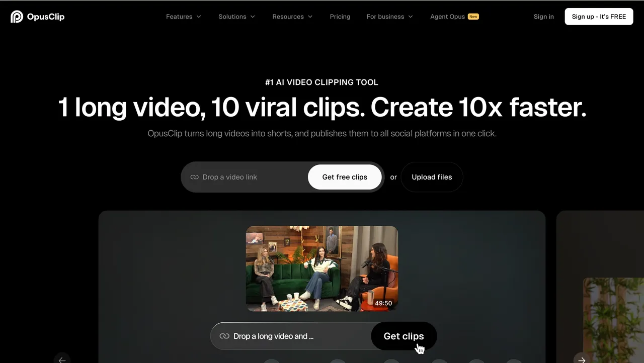644x363 pixels.
Task: Click the link icon in video link field
Action: pyautogui.click(x=194, y=177)
